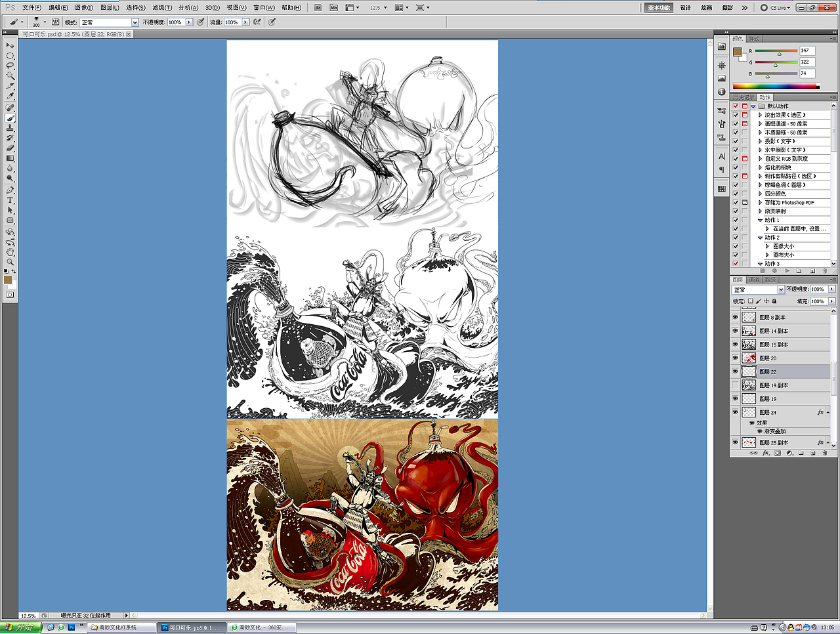Switch to 奇妙文化VI系统 taskbar window

click(121, 627)
